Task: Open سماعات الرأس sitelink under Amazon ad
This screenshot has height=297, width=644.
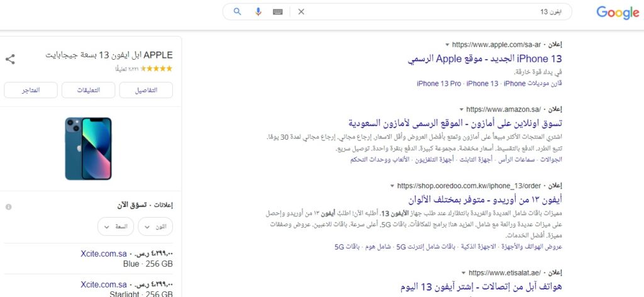Action: [517, 160]
